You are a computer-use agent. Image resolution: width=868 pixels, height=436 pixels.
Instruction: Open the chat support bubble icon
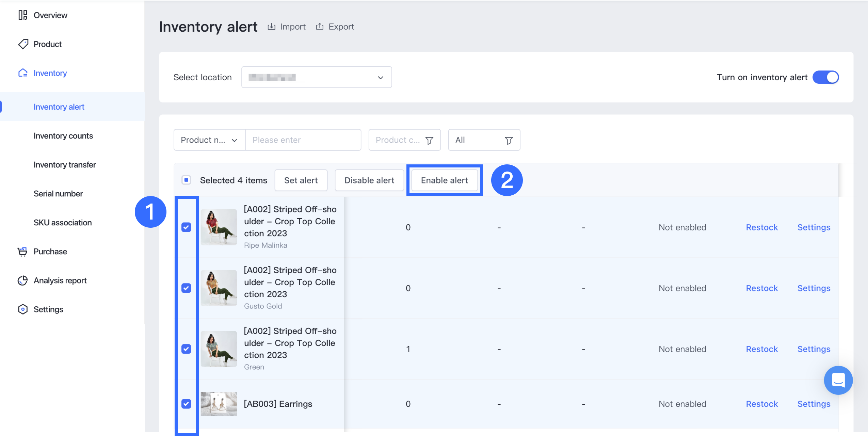click(838, 380)
